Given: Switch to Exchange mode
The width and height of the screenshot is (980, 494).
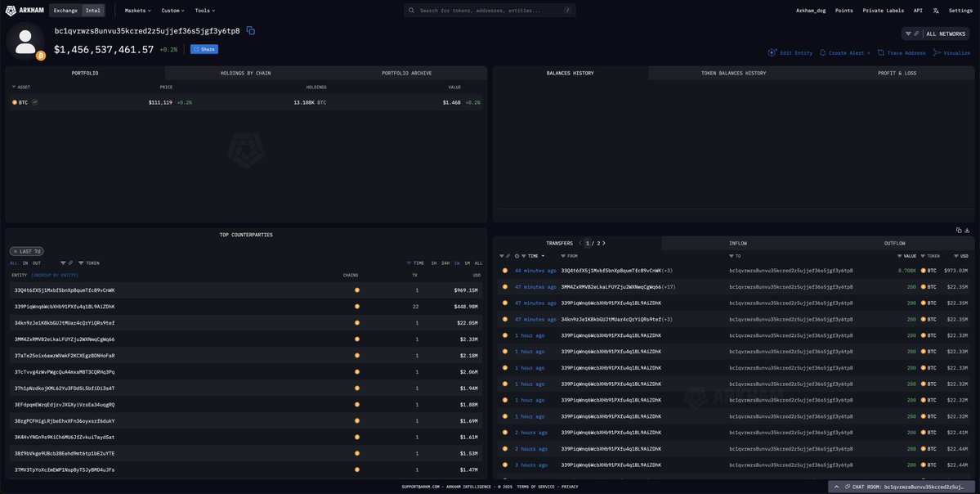Looking at the screenshot, I should point(65,11).
